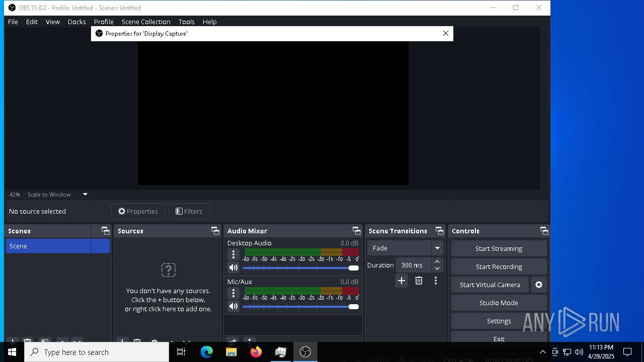Open OBS Settings from Controls

pos(499,321)
